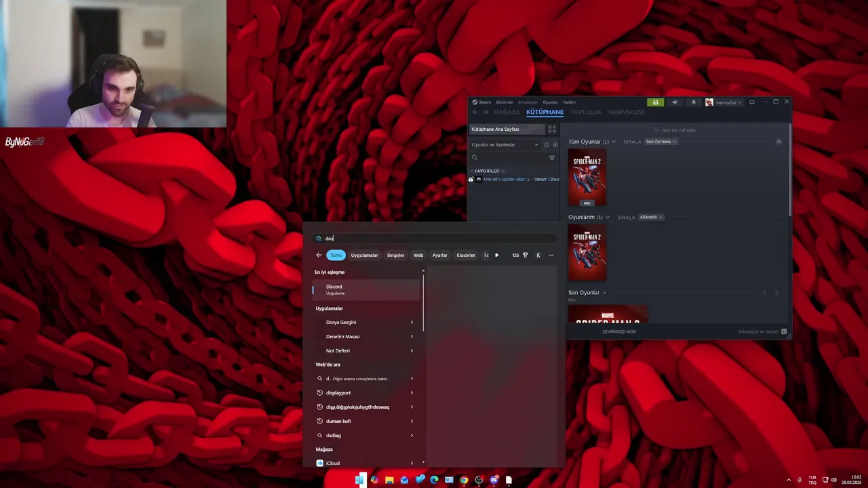Screen dimensions: 868x488
Task: Select the 'duman kufi' web suggestion
Action: pyautogui.click(x=366, y=422)
